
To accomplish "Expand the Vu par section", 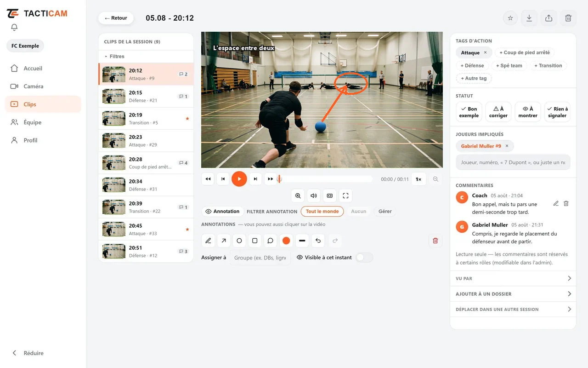I will point(513,278).
